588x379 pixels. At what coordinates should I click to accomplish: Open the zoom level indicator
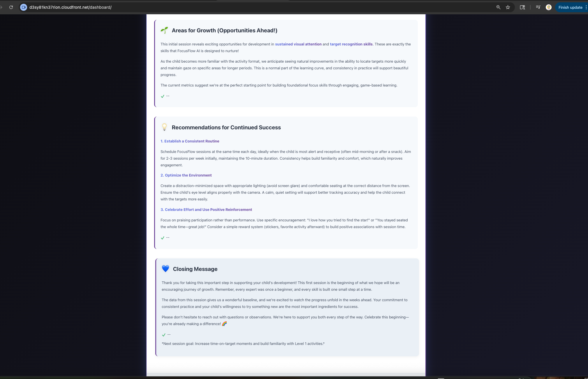click(x=498, y=7)
